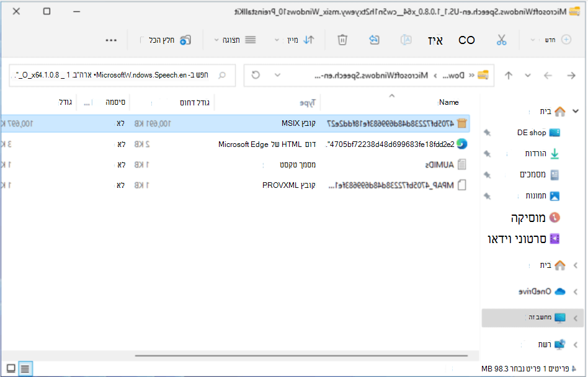
Task: Click the 2 KB compressed size cell
Action: coord(142,144)
